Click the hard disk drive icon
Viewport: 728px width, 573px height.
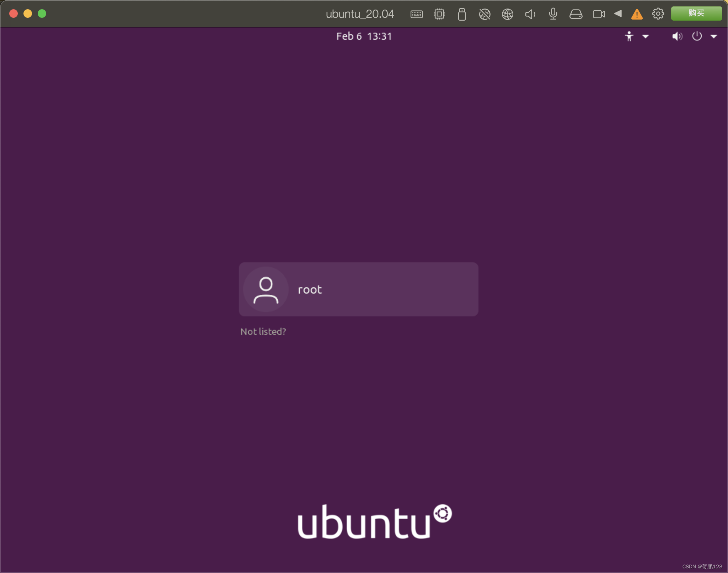coord(576,14)
